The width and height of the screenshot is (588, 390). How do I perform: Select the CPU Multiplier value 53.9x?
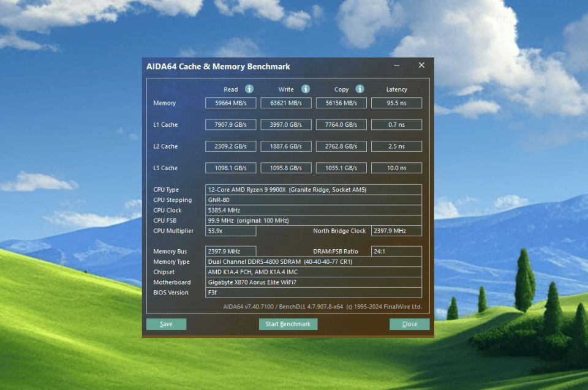pyautogui.click(x=230, y=231)
